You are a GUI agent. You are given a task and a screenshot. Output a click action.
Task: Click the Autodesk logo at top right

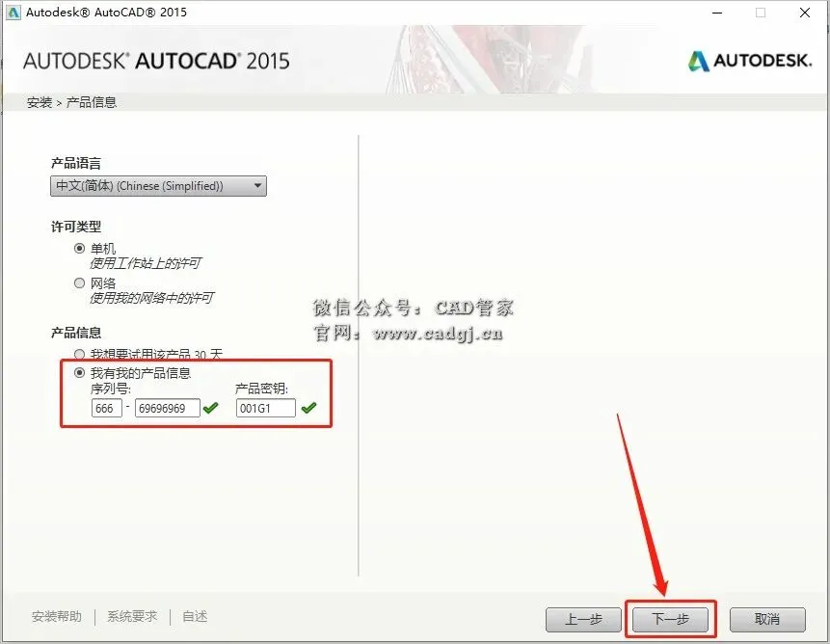(750, 61)
